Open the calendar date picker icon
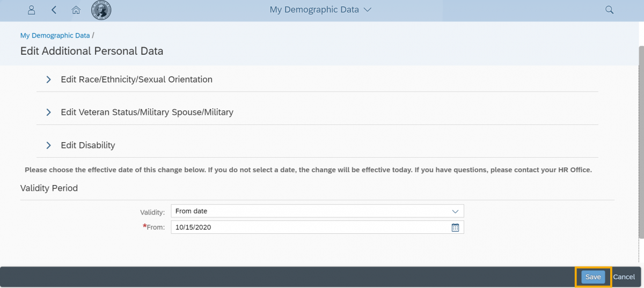The width and height of the screenshot is (644, 288). pyautogui.click(x=455, y=227)
